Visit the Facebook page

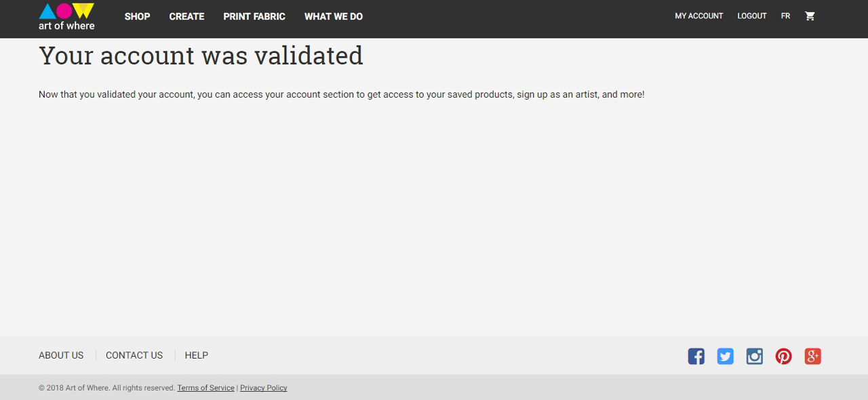pos(696,356)
